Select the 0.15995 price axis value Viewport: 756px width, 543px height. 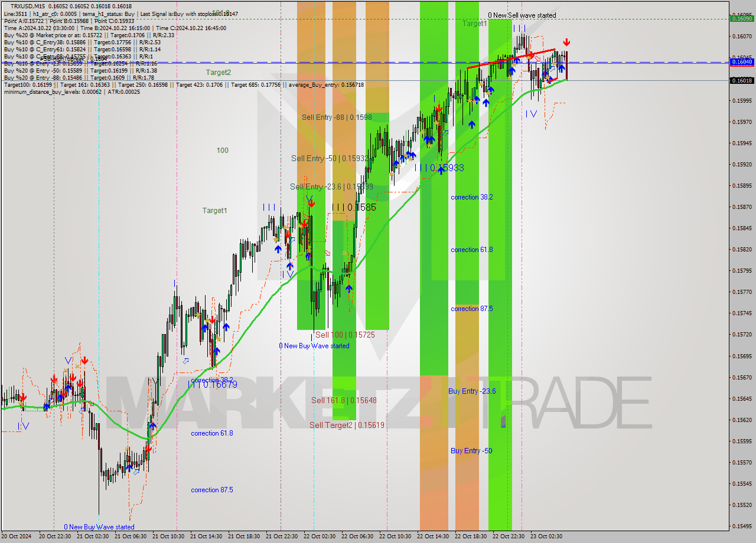742,100
